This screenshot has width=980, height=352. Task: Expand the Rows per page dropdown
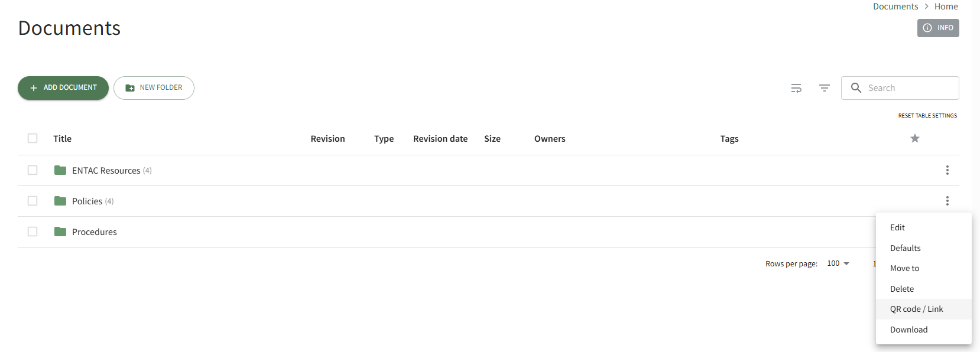838,263
